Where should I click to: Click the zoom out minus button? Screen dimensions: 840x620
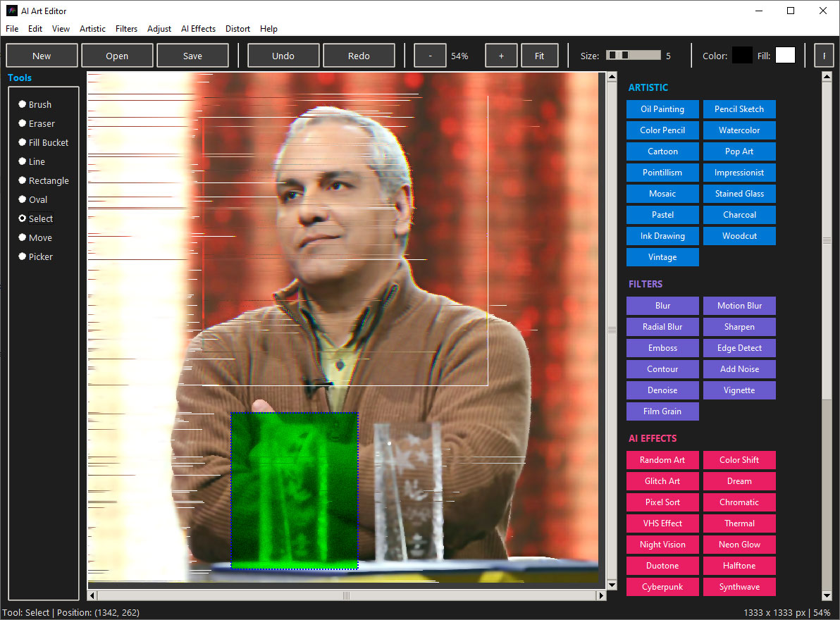tap(430, 56)
